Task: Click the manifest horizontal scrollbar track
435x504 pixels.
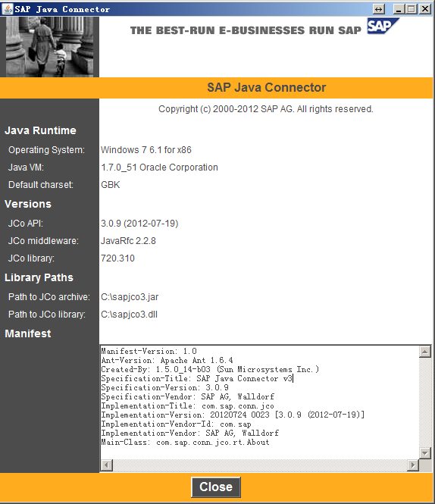Action: pos(260,465)
